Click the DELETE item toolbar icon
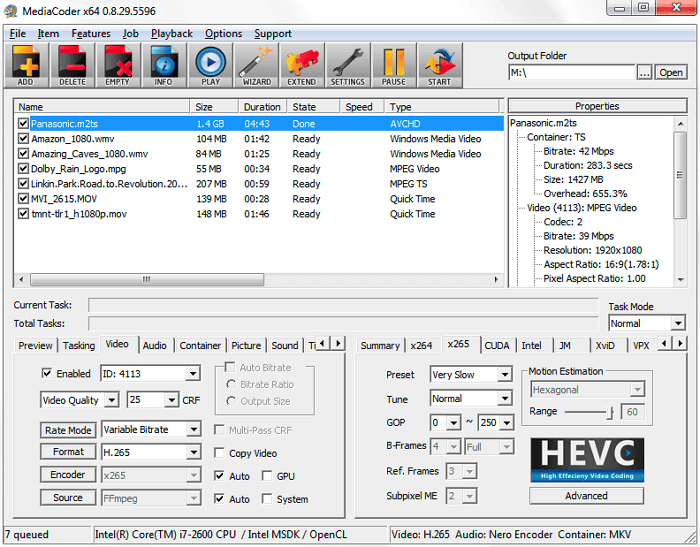Image resolution: width=700 pixels, height=547 pixels. click(x=72, y=66)
